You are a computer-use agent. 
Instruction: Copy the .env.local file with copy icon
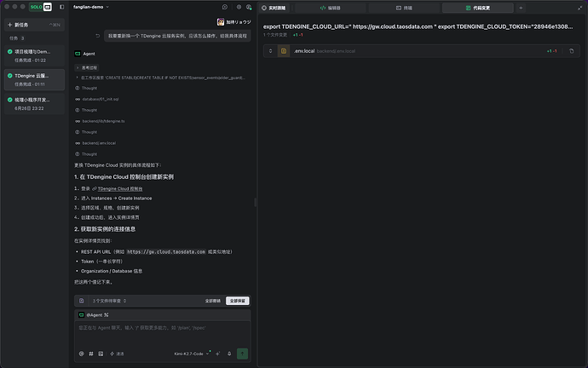click(572, 51)
